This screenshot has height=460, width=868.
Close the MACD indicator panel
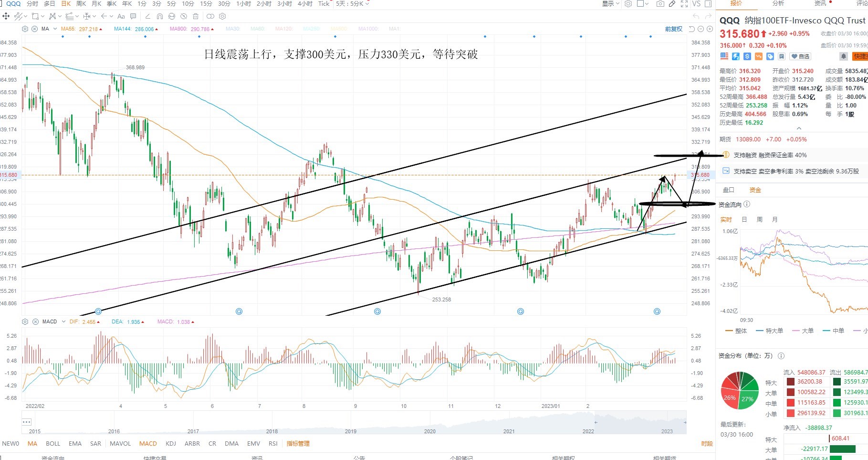tap(35, 322)
